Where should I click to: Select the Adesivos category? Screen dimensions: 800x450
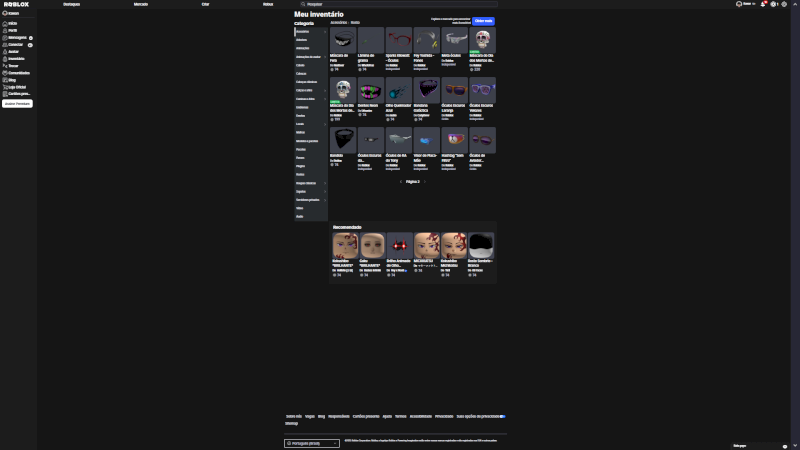click(x=302, y=40)
